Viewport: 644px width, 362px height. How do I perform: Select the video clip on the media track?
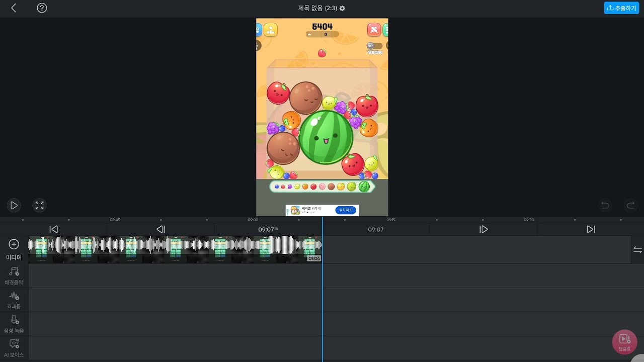[175, 249]
